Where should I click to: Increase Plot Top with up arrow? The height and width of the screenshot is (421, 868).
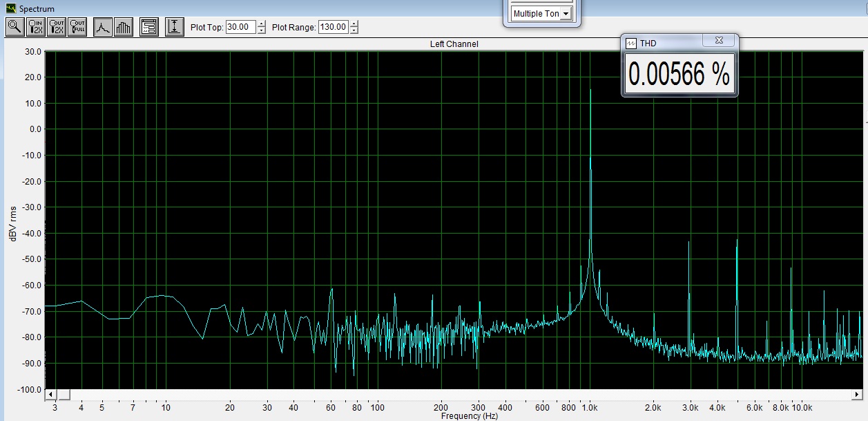pyautogui.click(x=261, y=24)
